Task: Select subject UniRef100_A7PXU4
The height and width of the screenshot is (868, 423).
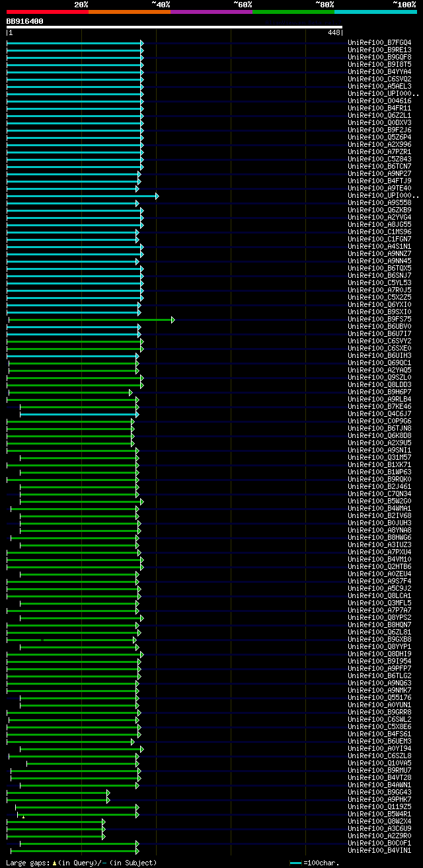Action: (379, 552)
